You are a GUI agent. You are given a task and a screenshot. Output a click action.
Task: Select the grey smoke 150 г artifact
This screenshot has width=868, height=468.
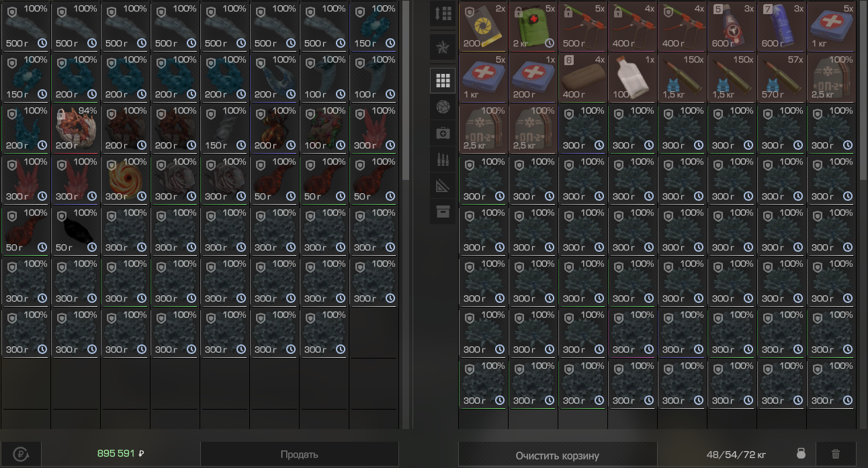(225, 128)
